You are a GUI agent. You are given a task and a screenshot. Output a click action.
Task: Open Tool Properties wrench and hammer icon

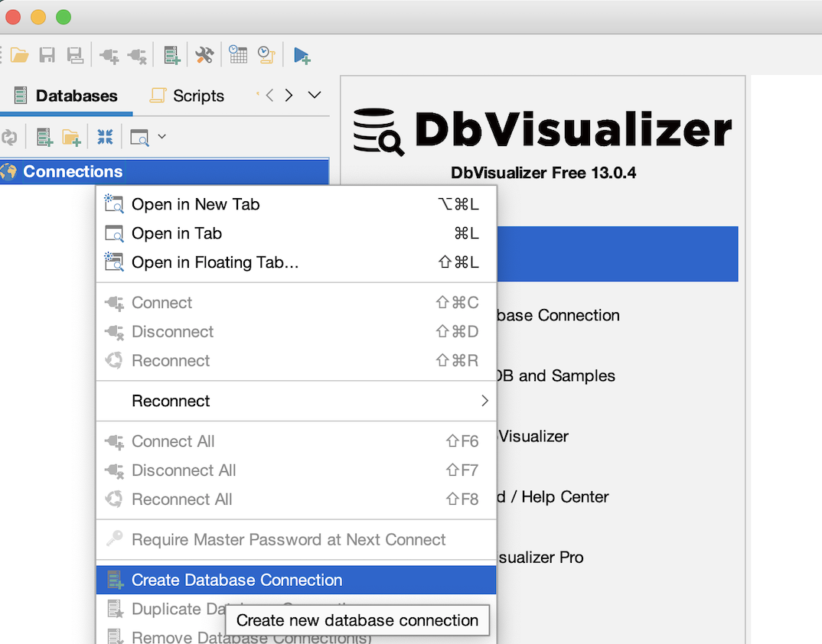point(204,55)
